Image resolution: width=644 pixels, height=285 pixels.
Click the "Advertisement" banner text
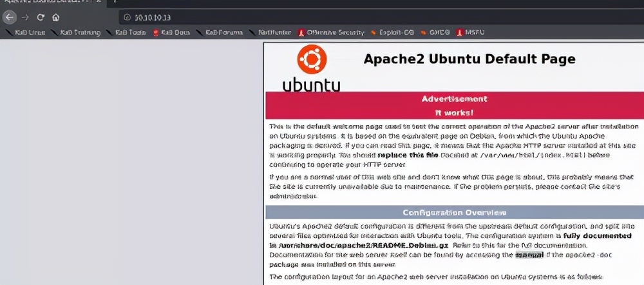tap(454, 99)
